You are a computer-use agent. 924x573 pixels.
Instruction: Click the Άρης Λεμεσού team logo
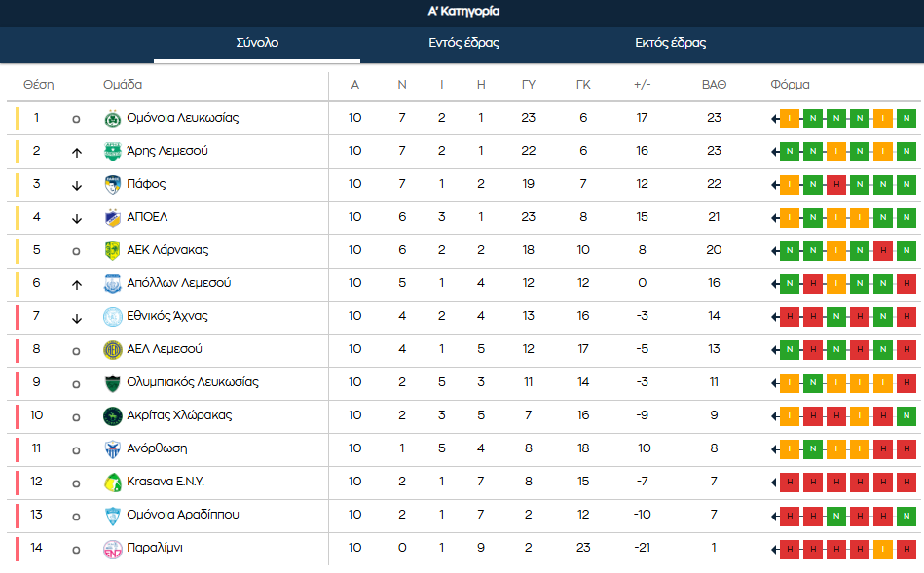pos(112,152)
